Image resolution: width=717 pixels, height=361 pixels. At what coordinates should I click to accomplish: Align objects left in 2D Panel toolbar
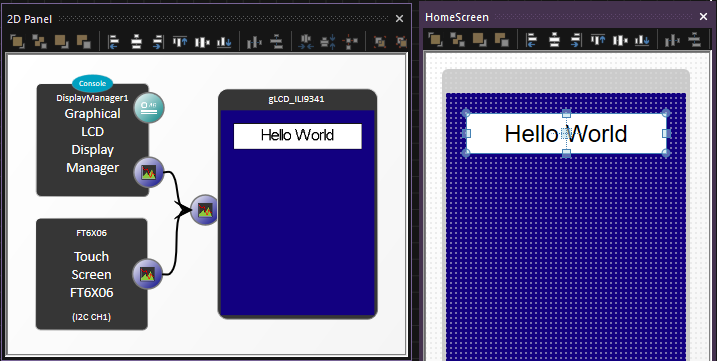click(113, 42)
